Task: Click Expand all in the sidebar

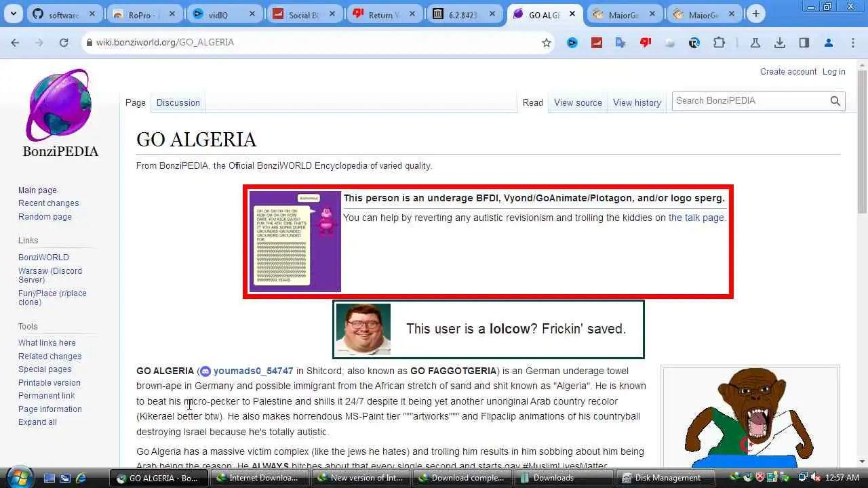Action: [37, 422]
